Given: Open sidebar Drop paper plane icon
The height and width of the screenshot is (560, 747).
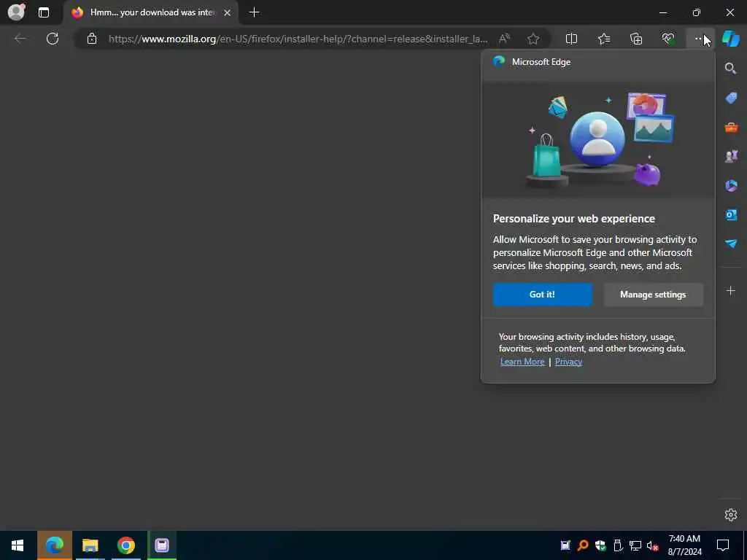Looking at the screenshot, I should (x=731, y=244).
